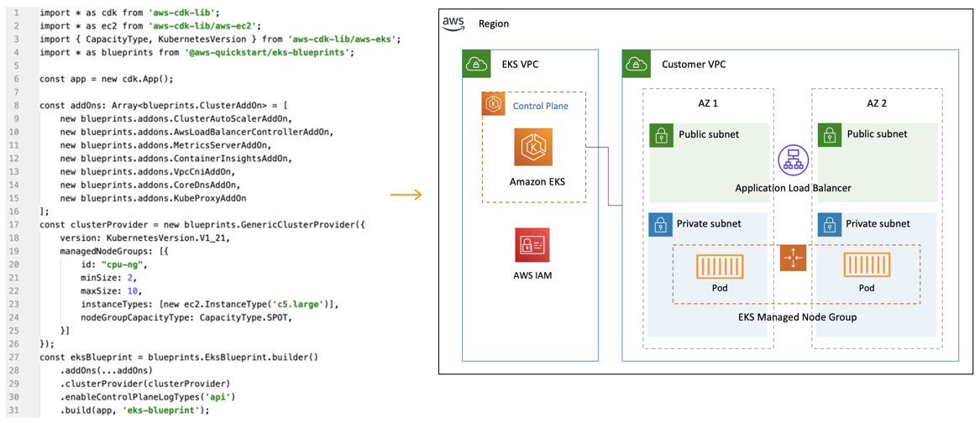980x423 pixels.
Task: Click "Application Load Balancer" text
Action: click(794, 187)
